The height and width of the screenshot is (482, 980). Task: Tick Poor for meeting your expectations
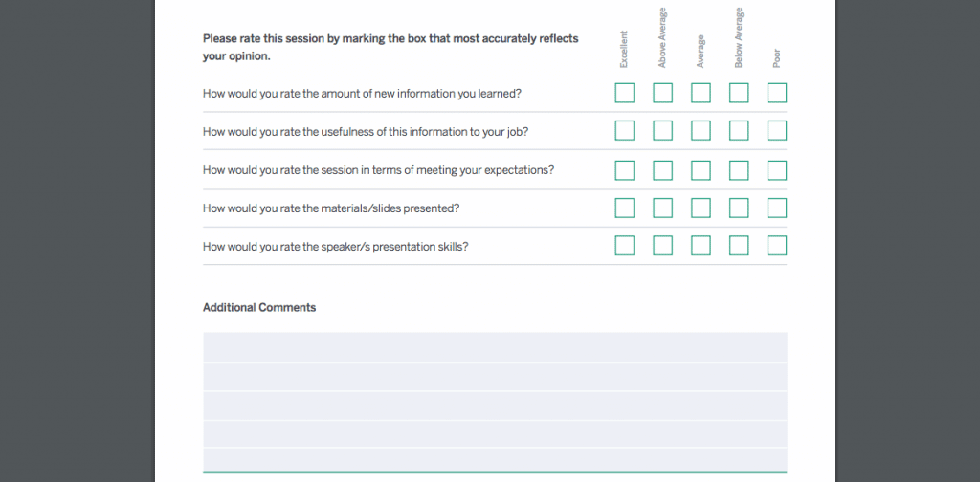[x=777, y=170]
